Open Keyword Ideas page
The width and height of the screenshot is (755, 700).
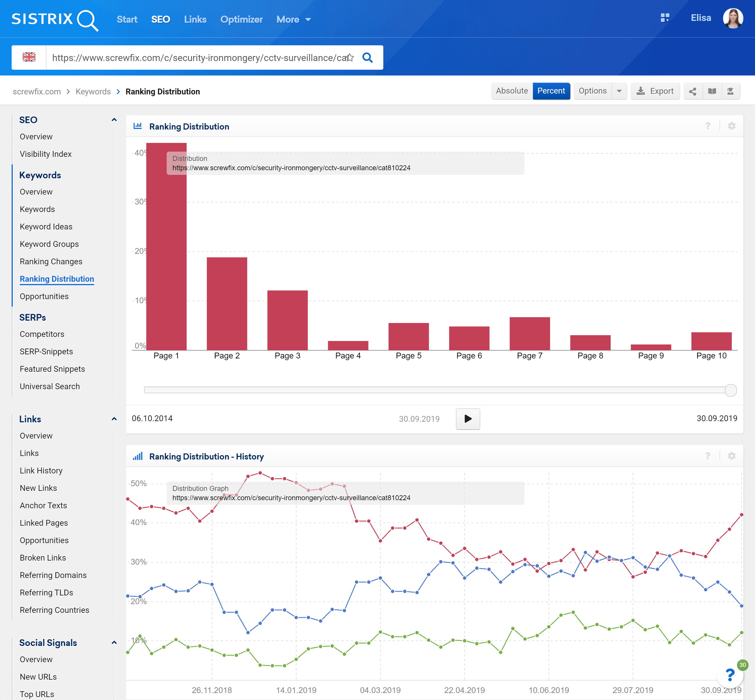coord(46,227)
